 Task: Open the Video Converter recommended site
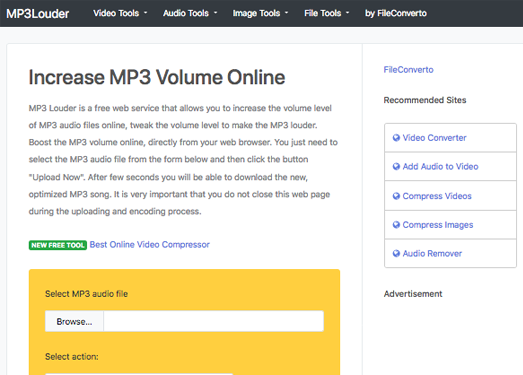(434, 138)
